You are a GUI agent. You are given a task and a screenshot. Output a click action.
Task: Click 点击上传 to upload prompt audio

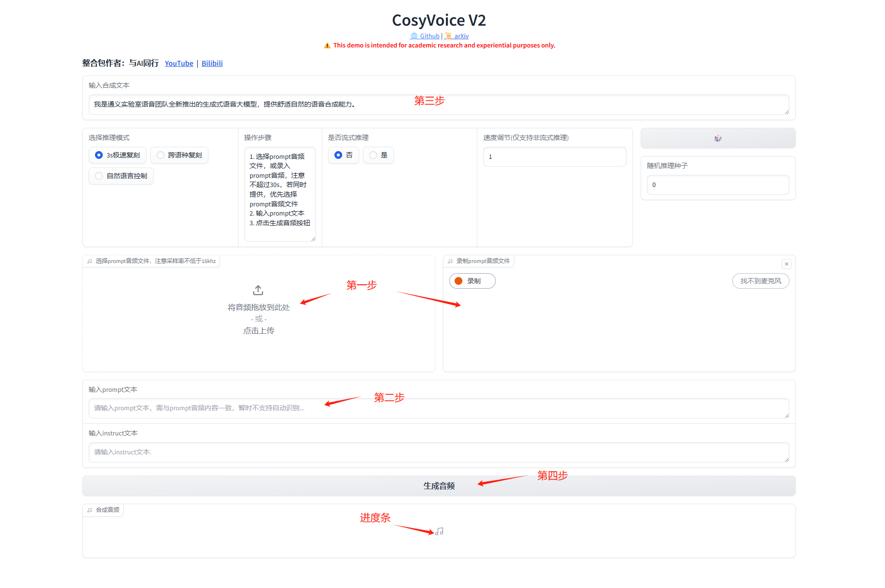pyautogui.click(x=259, y=331)
